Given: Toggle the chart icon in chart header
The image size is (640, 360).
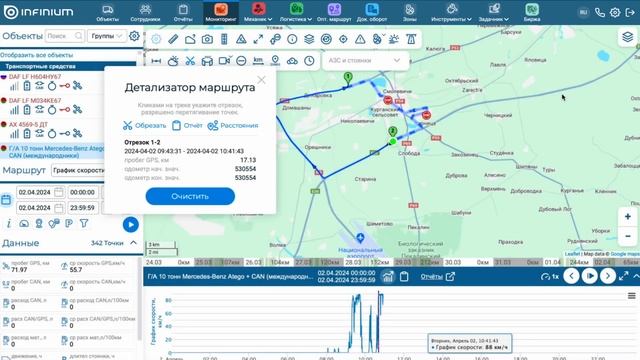Looking at the screenshot, I should coord(388,276).
